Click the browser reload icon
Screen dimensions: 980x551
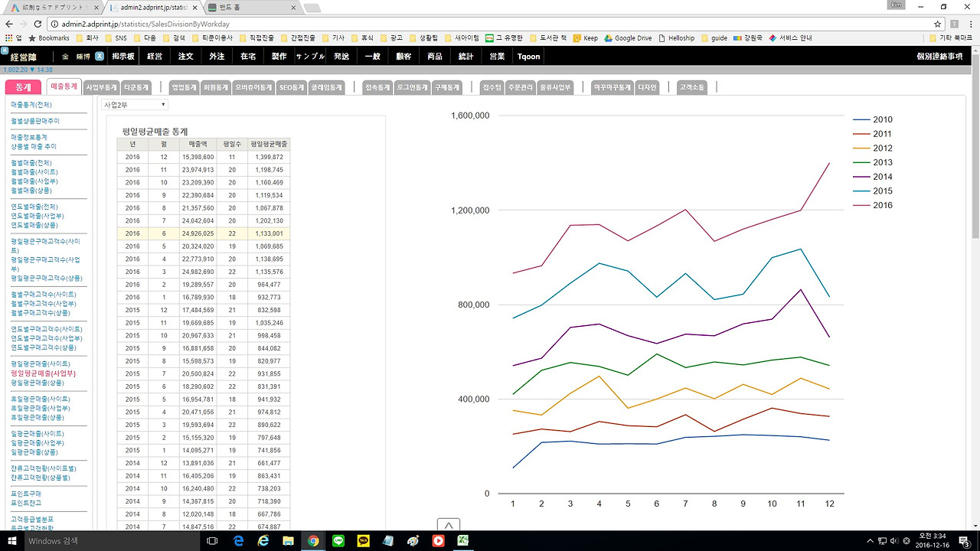click(39, 24)
